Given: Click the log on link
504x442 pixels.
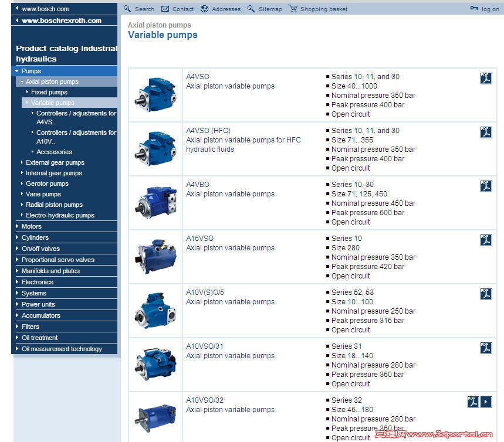Looking at the screenshot, I should pos(490,9).
